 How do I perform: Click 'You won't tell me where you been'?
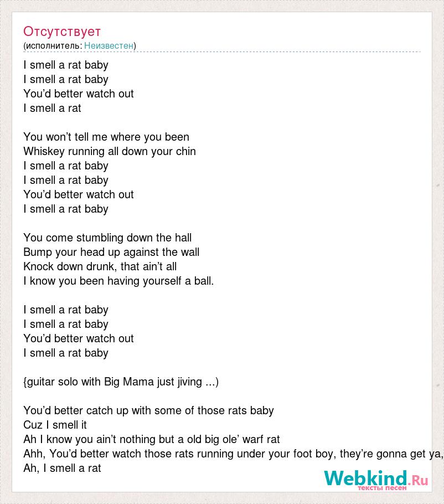click(x=106, y=137)
